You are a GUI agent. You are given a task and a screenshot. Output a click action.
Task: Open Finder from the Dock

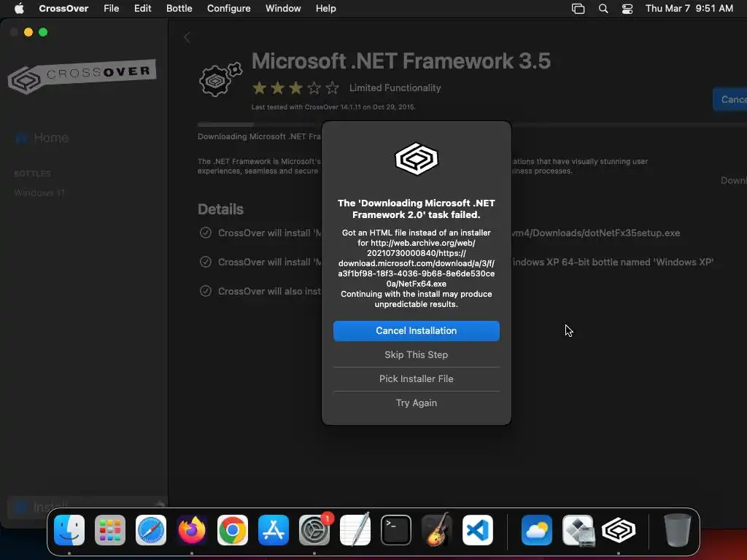[69, 530]
